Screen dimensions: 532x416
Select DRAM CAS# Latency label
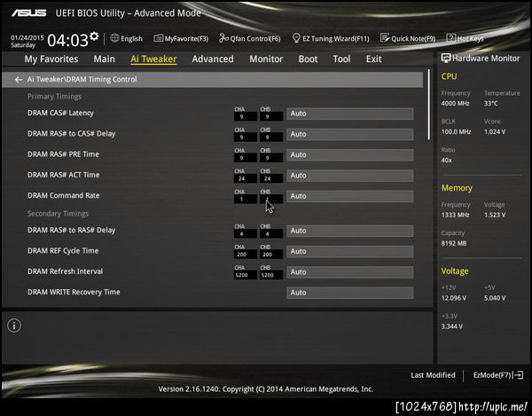click(60, 113)
